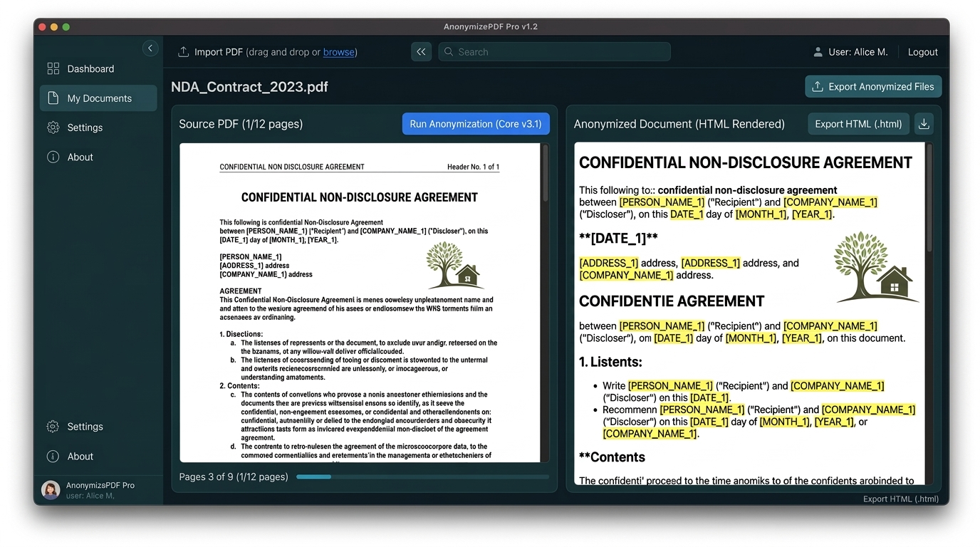Screen dimensions: 980x547
Task: Click the tree-and-house logo in the Anonymized Document
Action: [x=877, y=267]
